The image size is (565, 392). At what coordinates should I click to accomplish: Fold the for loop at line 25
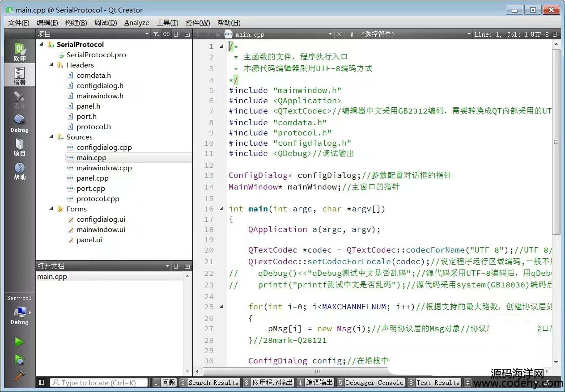point(222,307)
